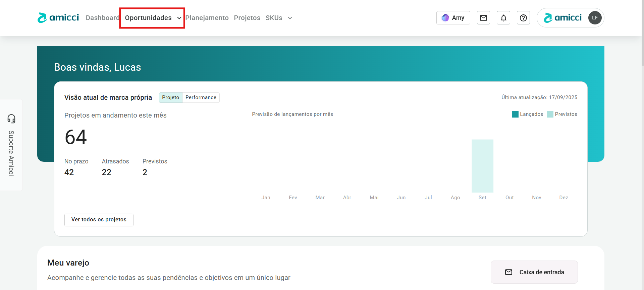Screen dimensions: 644x290
Task: Click the Set bar in launches chart
Action: point(482,166)
